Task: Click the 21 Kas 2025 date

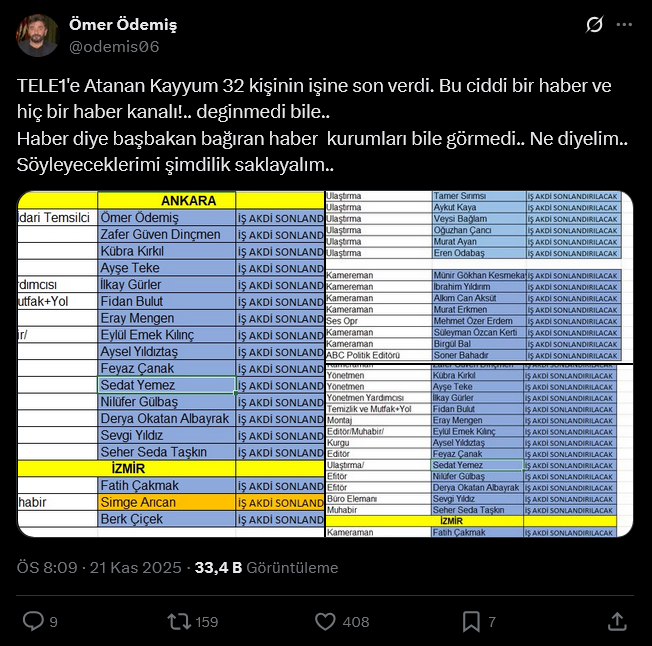Action: [136, 567]
